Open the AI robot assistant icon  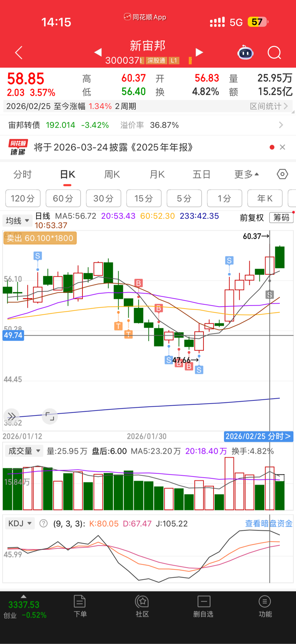pos(245,52)
